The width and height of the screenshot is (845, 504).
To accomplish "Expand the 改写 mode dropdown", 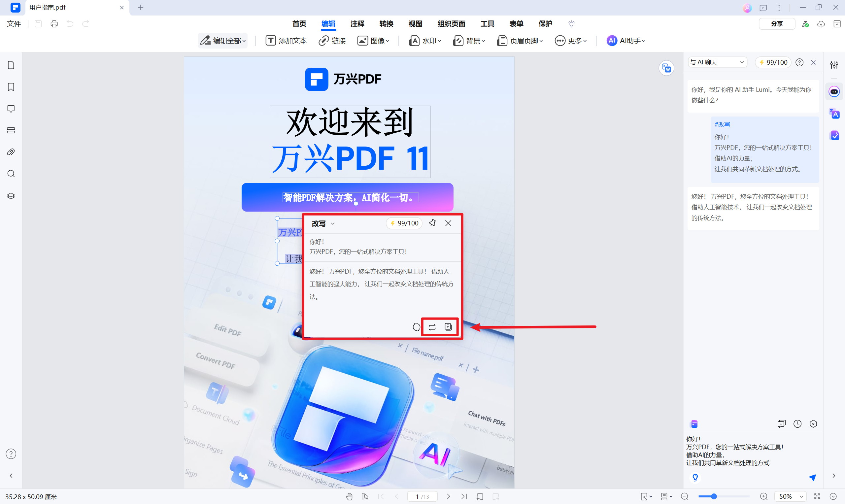I will click(333, 223).
